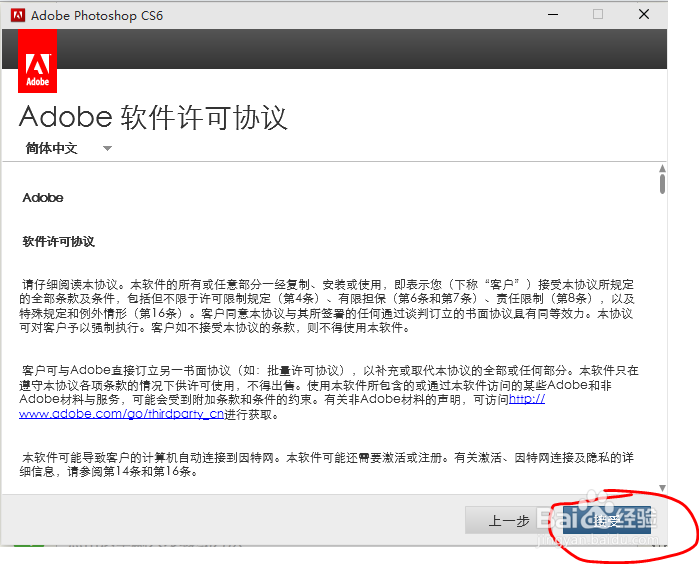The height and width of the screenshot is (564, 699).
Task: Click the bold 软件许可协议 heading in the text
Action: pyautogui.click(x=58, y=242)
